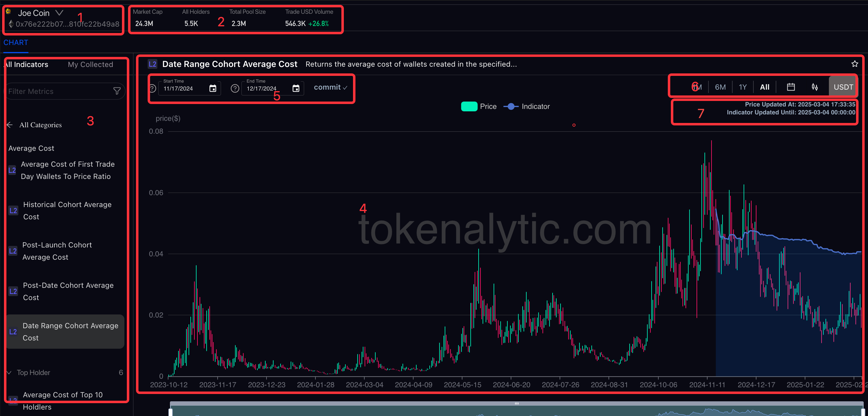
Task: Select the All time range
Action: click(x=765, y=87)
